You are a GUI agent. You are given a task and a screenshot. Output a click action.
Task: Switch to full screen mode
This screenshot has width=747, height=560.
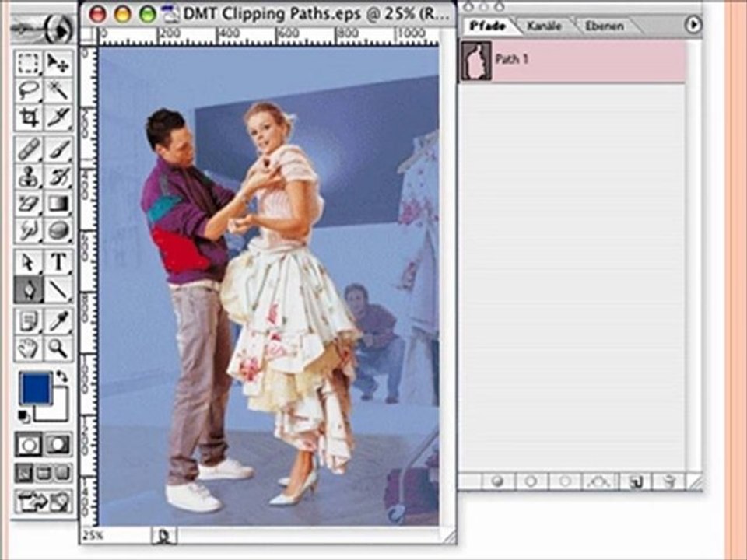point(62,474)
